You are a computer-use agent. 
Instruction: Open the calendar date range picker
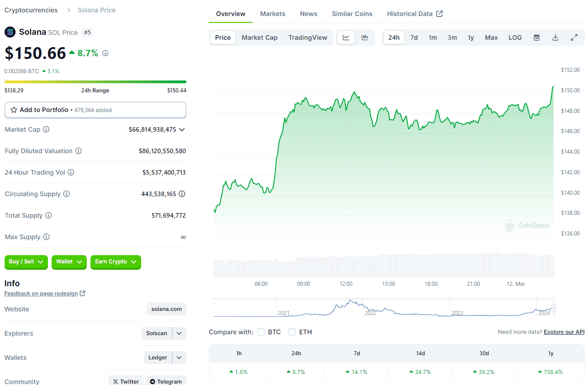537,37
